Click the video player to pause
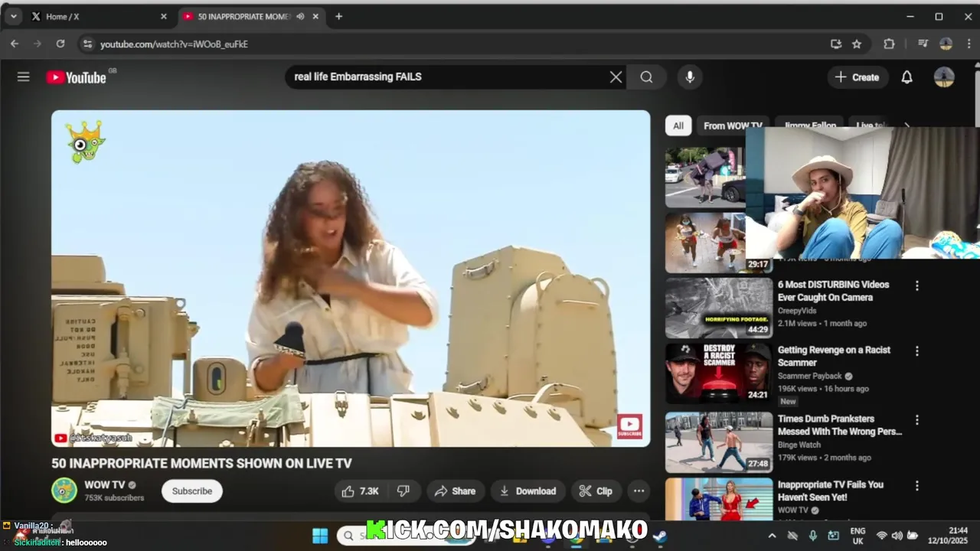The height and width of the screenshot is (551, 980). [x=351, y=279]
